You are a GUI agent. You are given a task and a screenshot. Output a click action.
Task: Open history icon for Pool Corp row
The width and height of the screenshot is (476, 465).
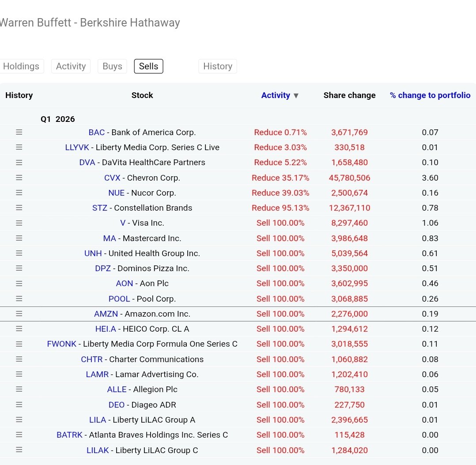coord(19,299)
